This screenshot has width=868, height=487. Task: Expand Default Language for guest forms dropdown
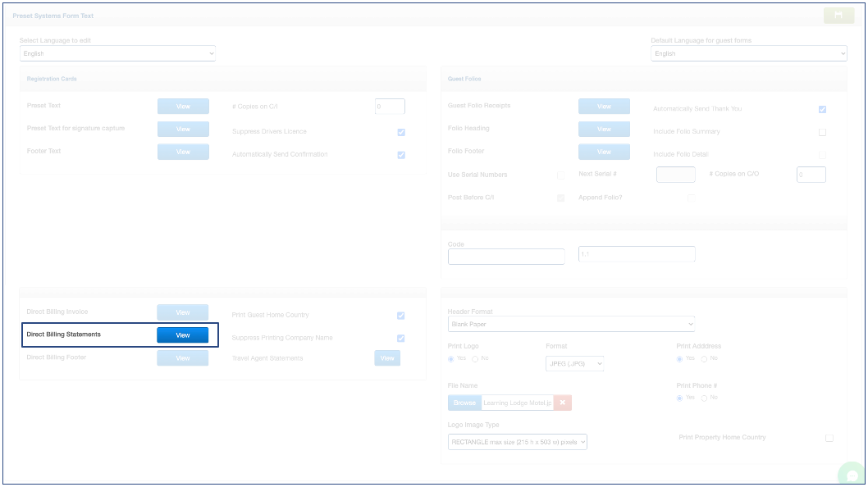click(748, 54)
